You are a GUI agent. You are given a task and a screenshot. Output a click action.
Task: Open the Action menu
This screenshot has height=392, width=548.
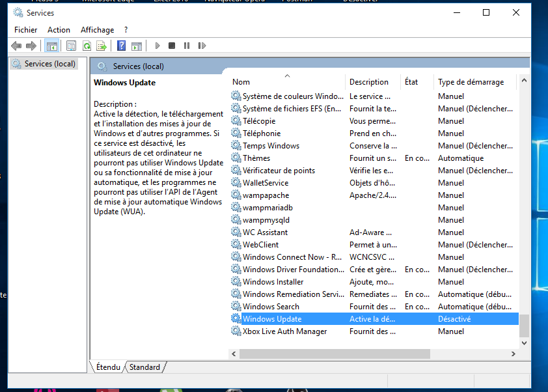coord(59,30)
